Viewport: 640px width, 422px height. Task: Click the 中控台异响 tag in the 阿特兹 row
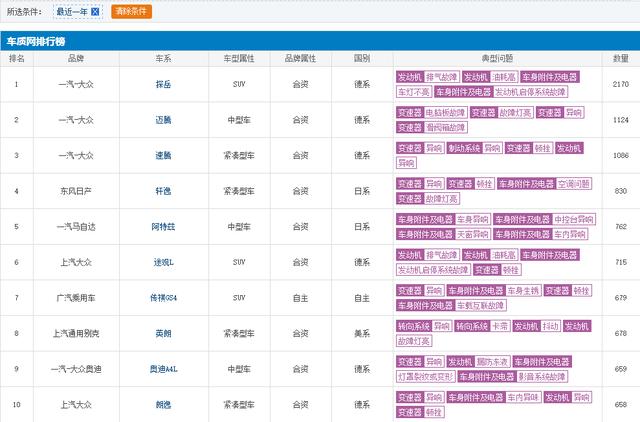(574, 220)
